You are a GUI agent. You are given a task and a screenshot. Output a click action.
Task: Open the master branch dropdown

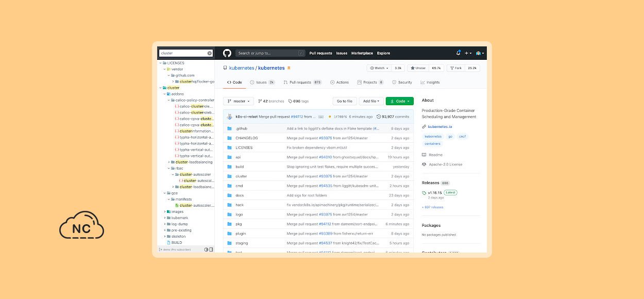tap(239, 101)
